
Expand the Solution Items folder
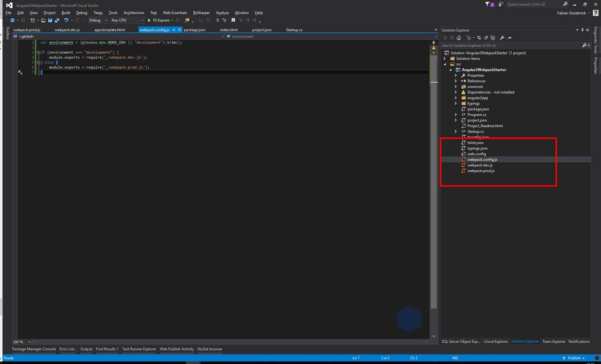(445, 59)
